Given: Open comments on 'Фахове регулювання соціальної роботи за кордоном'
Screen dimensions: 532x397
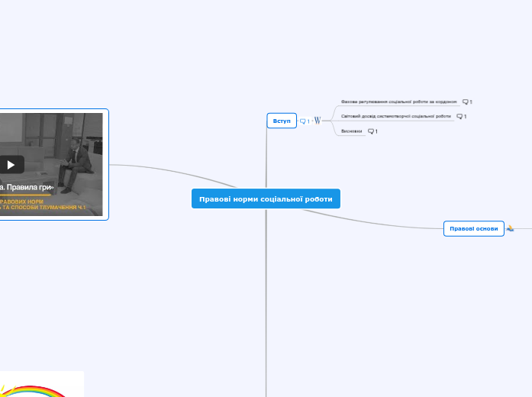Looking at the screenshot, I should (466, 102).
